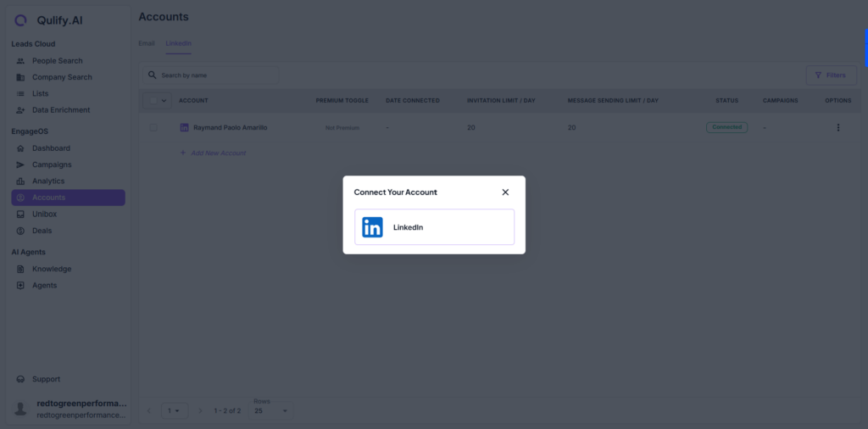868x429 pixels.
Task: Click the Company Search building icon
Action: pos(20,77)
